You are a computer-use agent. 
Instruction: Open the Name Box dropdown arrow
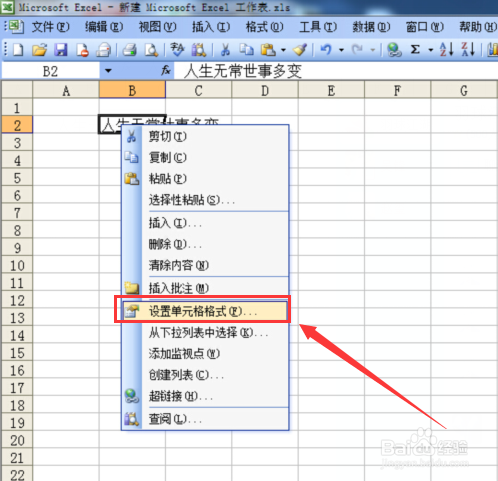click(108, 71)
